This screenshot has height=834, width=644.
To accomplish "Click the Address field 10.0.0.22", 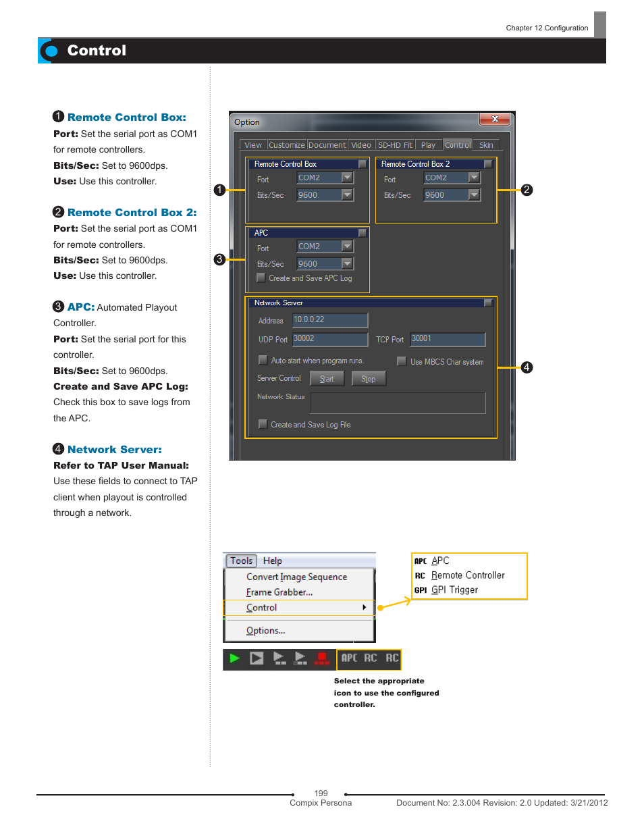I will (330, 320).
